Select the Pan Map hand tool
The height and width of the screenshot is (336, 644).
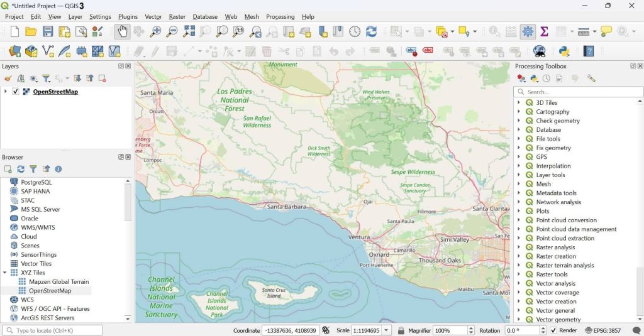tap(122, 31)
